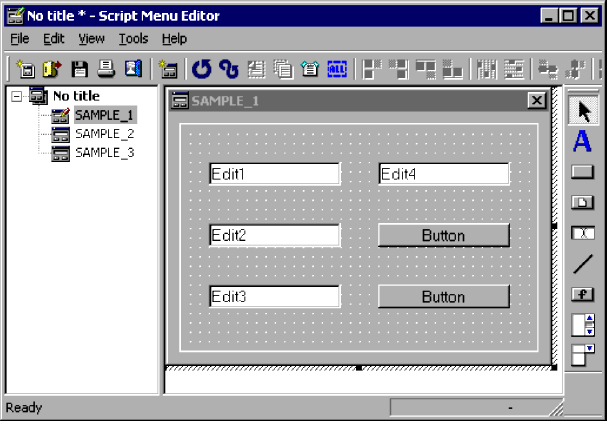This screenshot has height=421, width=607.
Task: Select SAMPLE_1 in the tree
Action: tap(105, 115)
